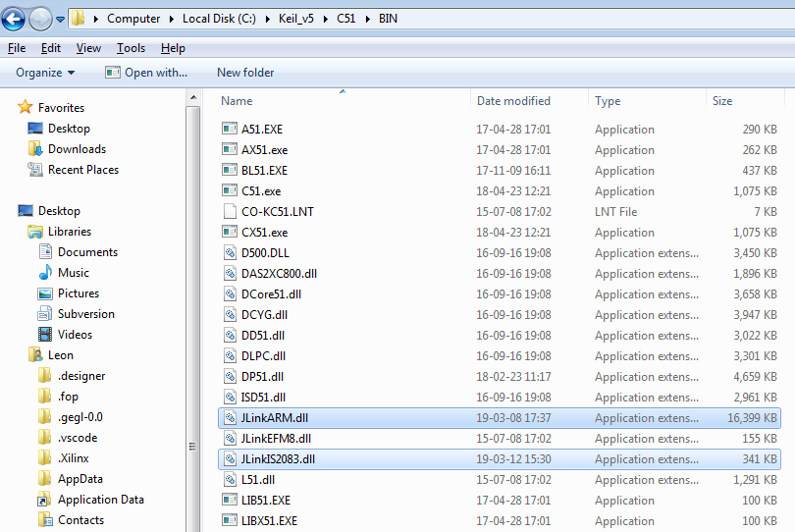Click the Music library icon
795x532 pixels.
coord(45,273)
